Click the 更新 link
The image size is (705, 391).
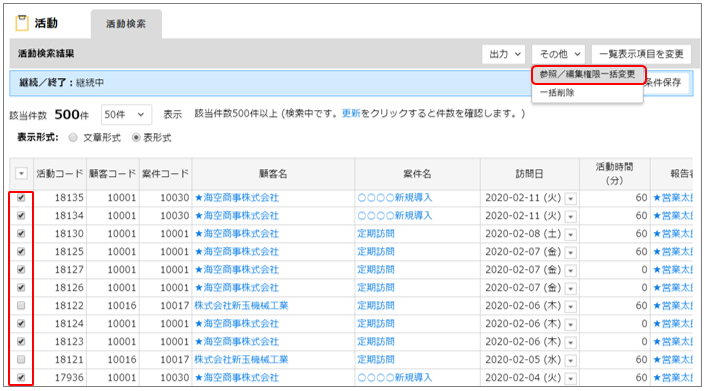(x=351, y=114)
